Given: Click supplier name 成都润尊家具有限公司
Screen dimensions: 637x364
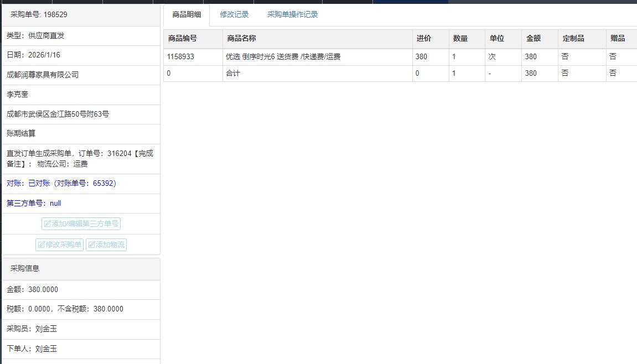Looking at the screenshot, I should pos(43,75).
